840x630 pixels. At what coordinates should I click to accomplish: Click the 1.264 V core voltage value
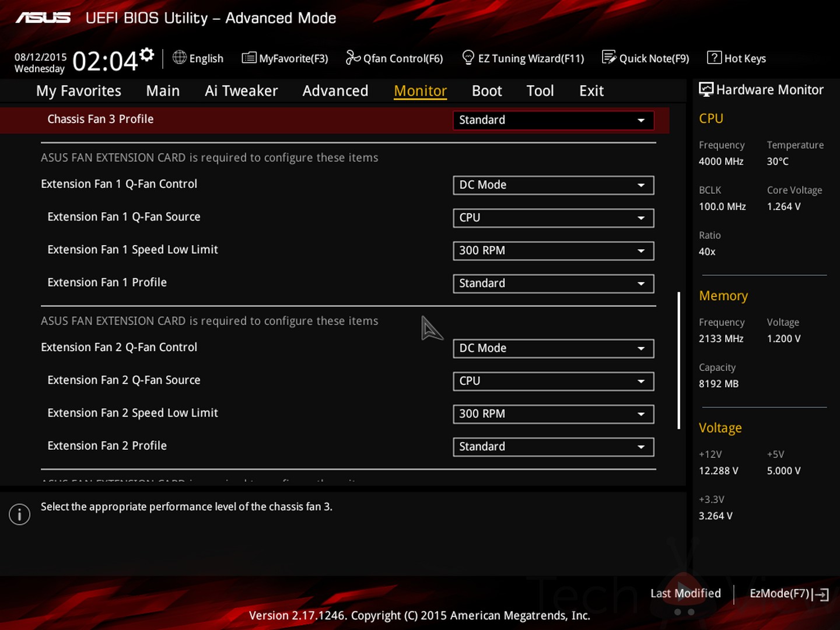(x=784, y=206)
